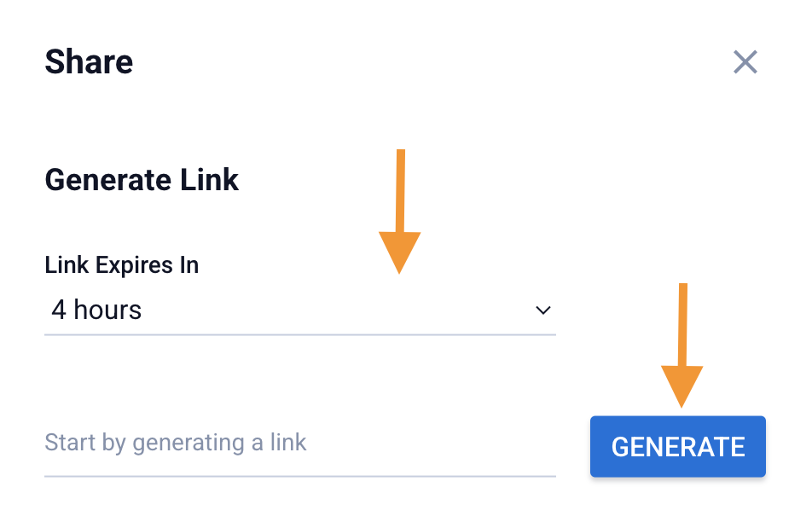Expand the link expiration time options
This screenshot has width=812, height=522.
tap(299, 310)
